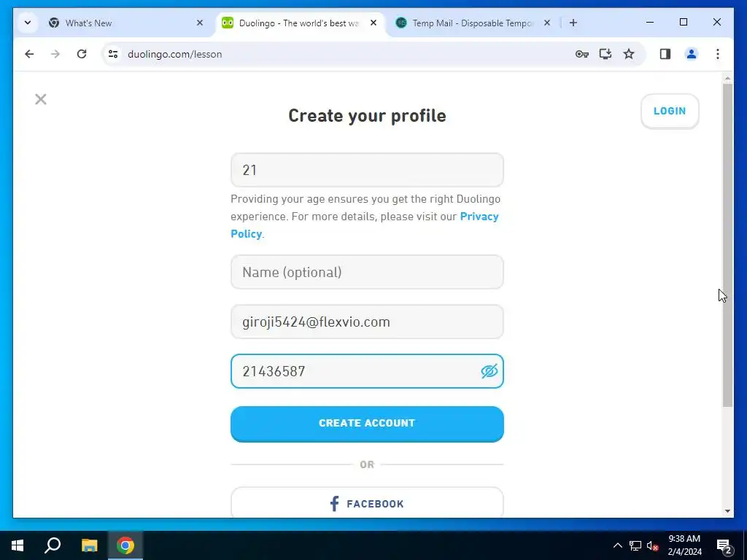
Task: Close the profile creation form X
Action: pos(41,99)
